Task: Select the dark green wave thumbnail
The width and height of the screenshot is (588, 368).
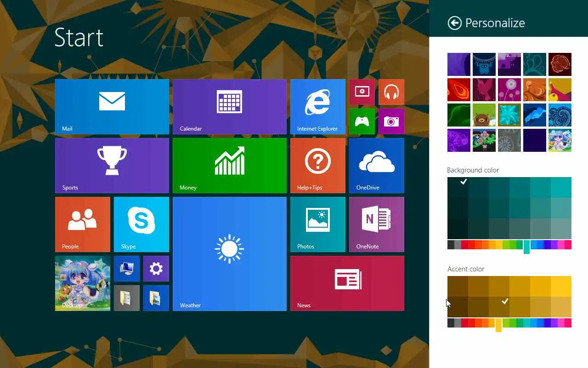Action: coord(459,115)
